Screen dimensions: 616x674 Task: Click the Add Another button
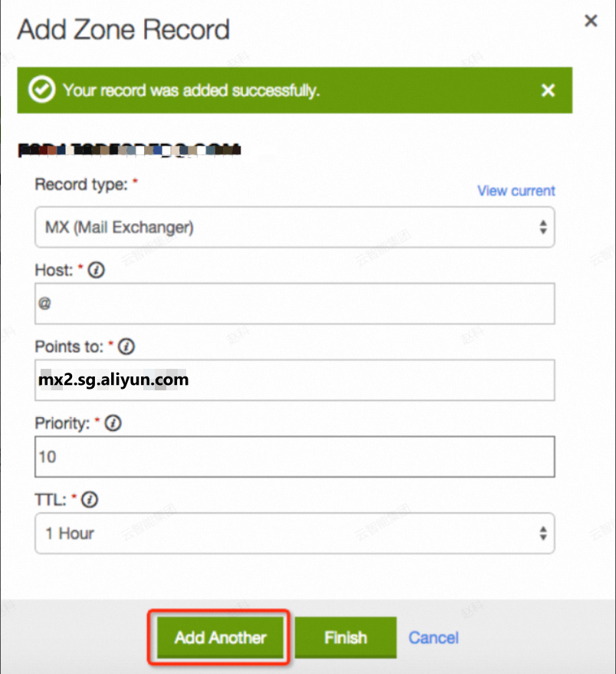click(x=221, y=637)
